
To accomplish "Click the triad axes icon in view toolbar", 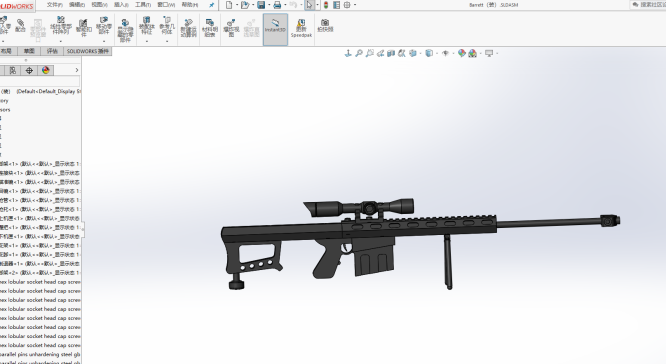I will [x=348, y=53].
